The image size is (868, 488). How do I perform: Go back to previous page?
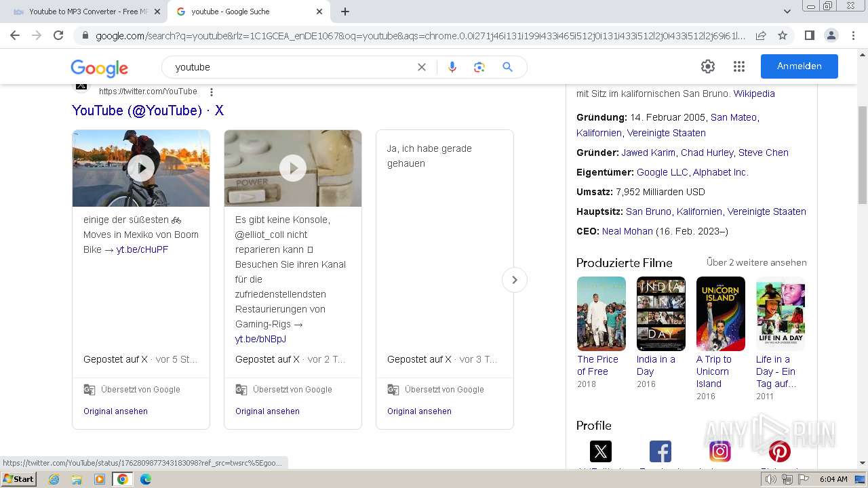[x=15, y=35]
